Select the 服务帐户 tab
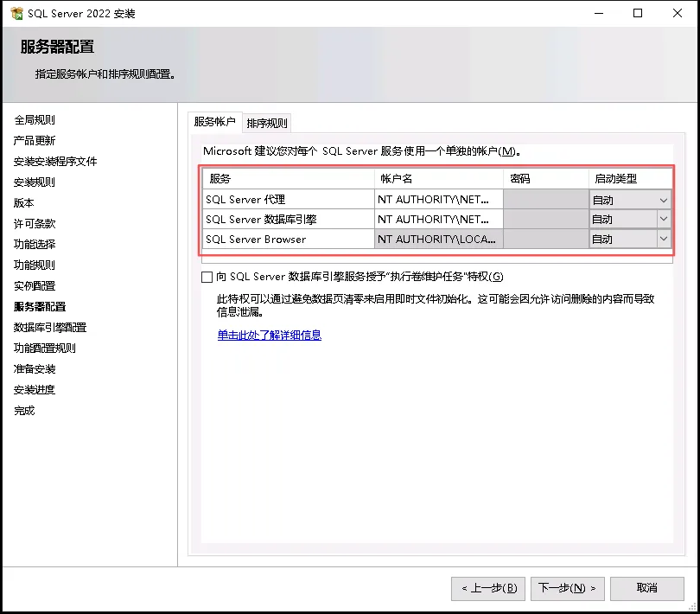 point(214,122)
